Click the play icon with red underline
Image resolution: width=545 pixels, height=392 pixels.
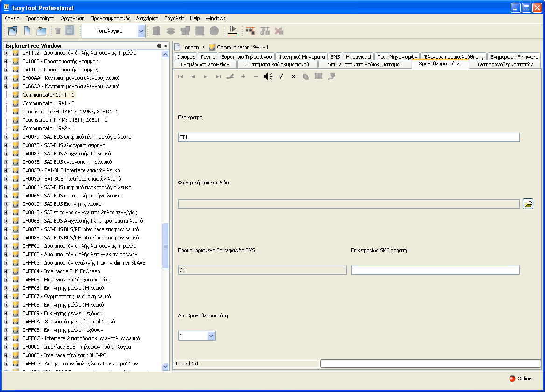(x=232, y=31)
